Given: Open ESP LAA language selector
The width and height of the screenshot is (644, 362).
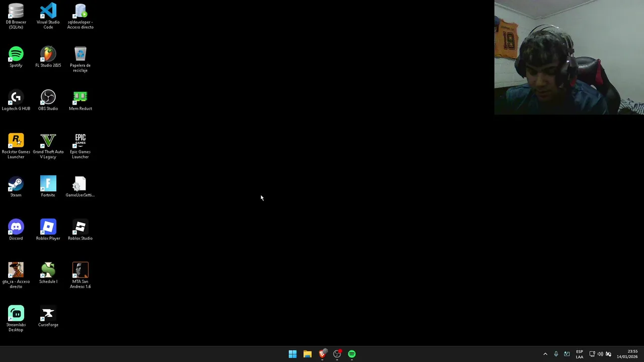Looking at the screenshot, I should coord(580,354).
